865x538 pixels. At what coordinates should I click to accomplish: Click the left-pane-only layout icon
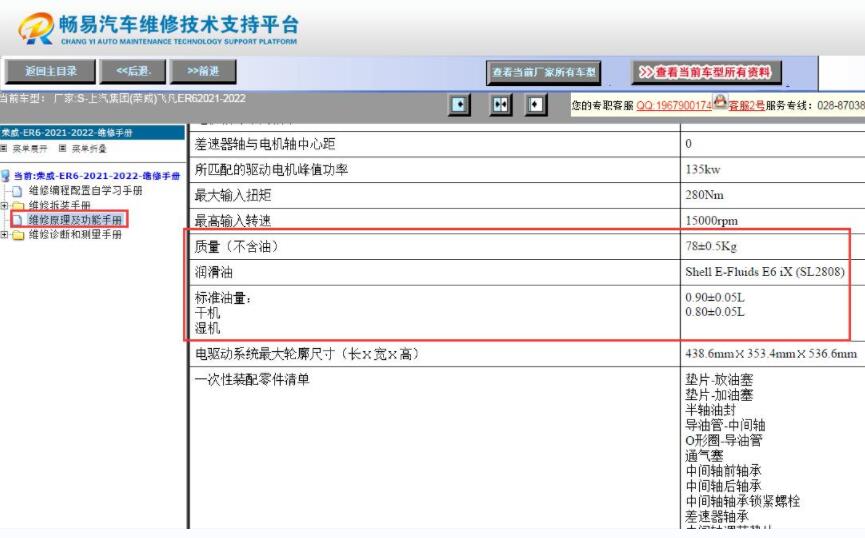(459, 104)
